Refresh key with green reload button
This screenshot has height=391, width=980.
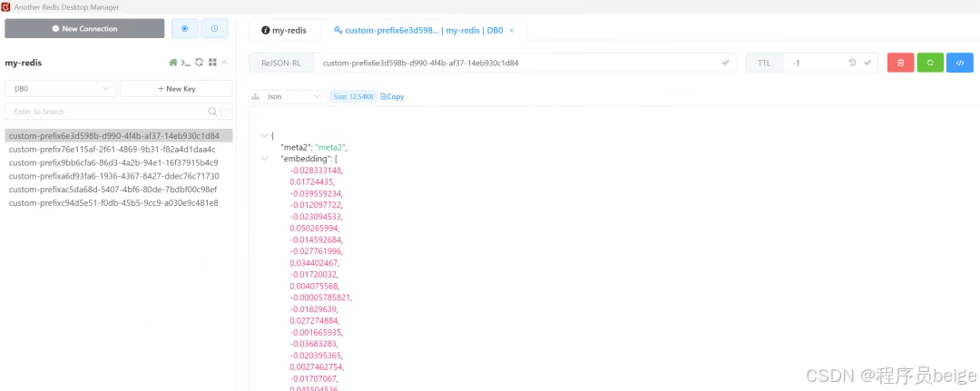pyautogui.click(x=930, y=64)
